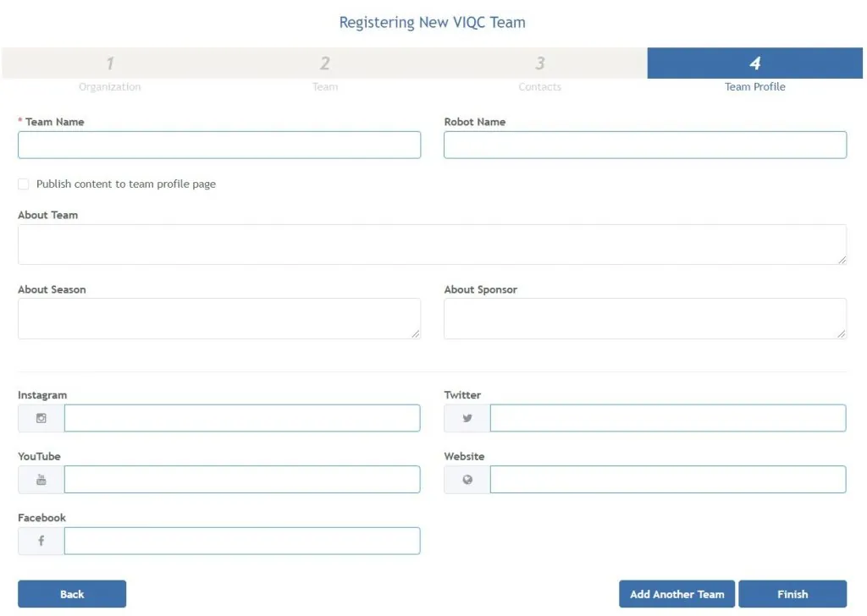Focus the Facebook input field
The height and width of the screenshot is (616, 867).
click(242, 541)
